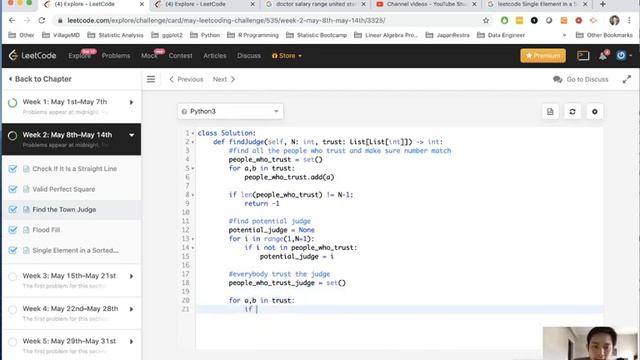
Task: Click the Chrome profile picture
Action: (614, 20)
